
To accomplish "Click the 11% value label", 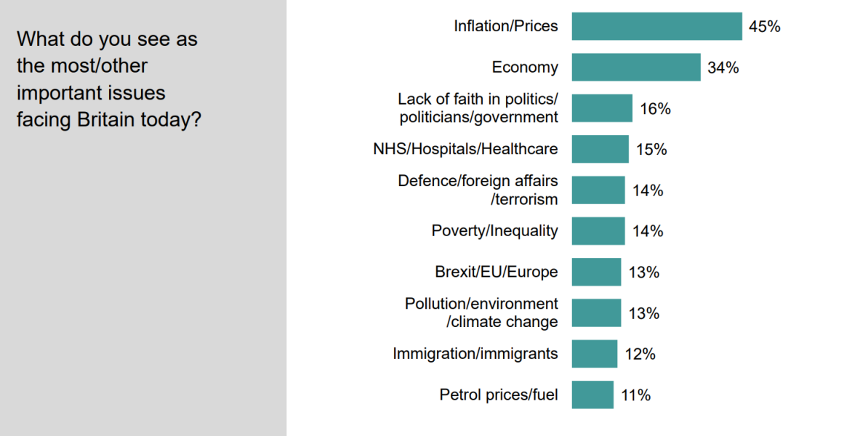I will tap(636, 395).
